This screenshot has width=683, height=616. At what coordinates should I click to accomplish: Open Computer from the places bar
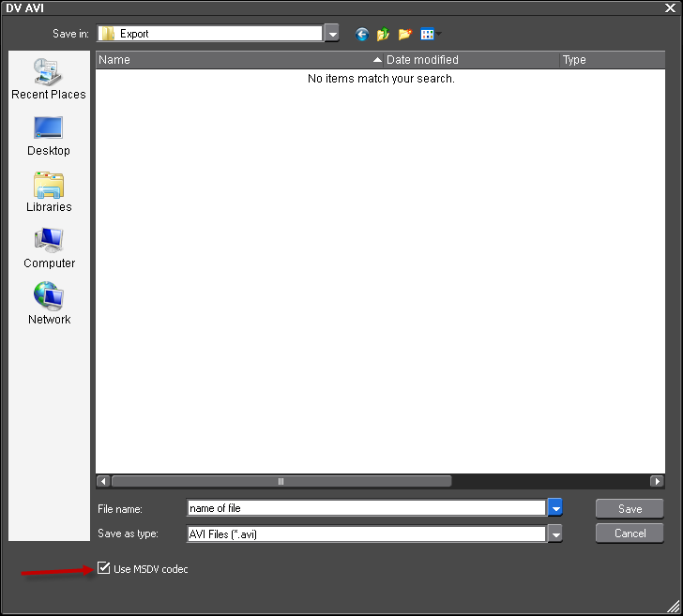pos(49,248)
